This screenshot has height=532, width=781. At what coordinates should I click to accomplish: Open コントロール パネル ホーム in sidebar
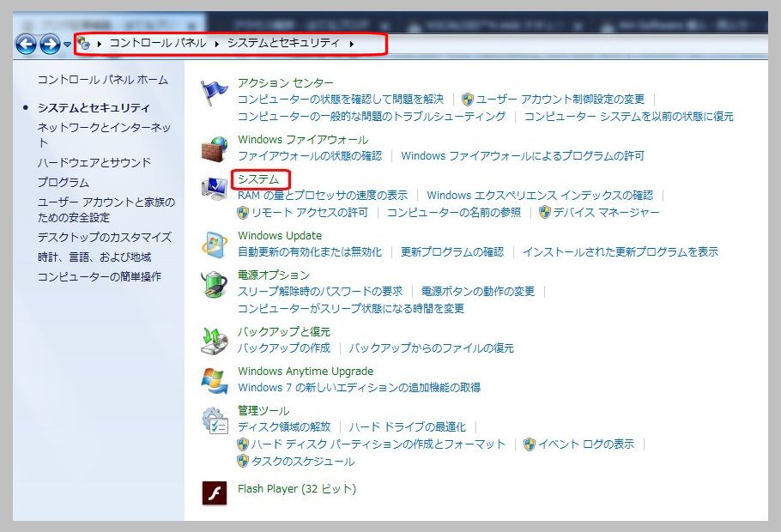pyautogui.click(x=103, y=80)
